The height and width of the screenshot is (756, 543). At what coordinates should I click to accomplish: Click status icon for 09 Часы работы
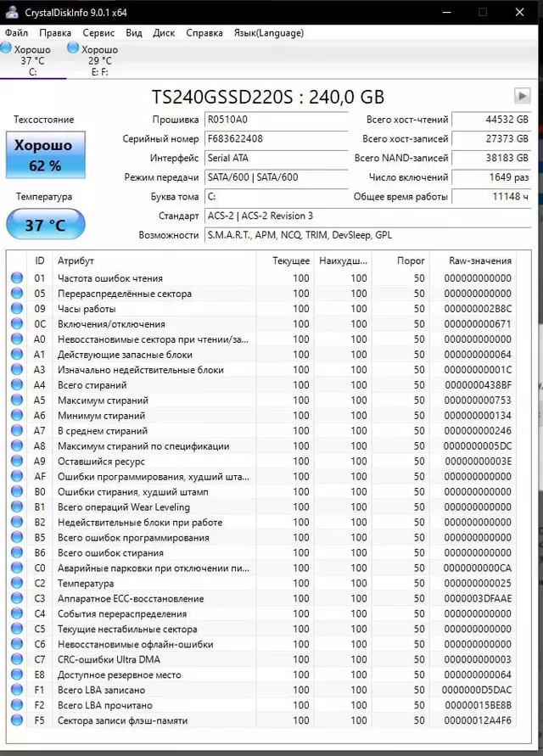pos(17,308)
